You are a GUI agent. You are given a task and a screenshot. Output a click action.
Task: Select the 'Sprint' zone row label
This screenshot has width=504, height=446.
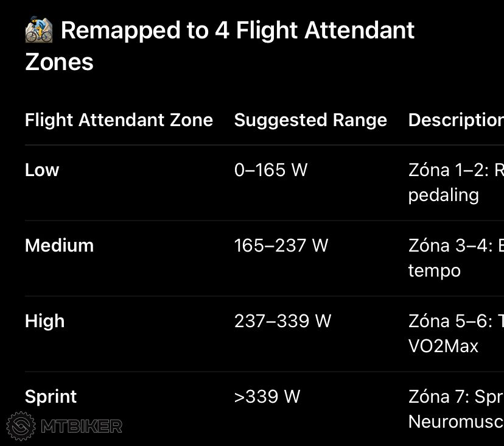[x=51, y=397]
